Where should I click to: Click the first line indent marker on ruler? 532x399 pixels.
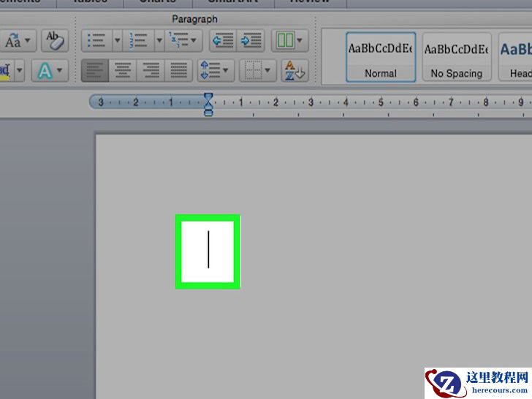click(x=208, y=96)
